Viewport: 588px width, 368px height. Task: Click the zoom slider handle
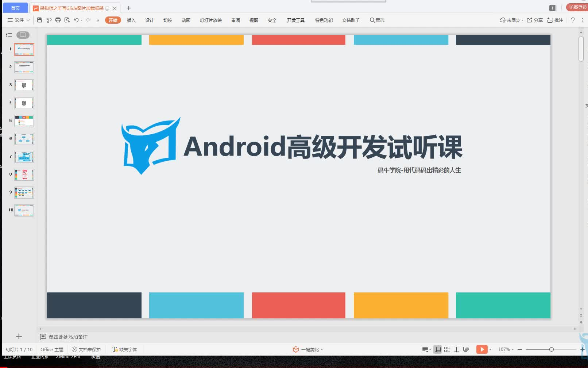point(552,349)
